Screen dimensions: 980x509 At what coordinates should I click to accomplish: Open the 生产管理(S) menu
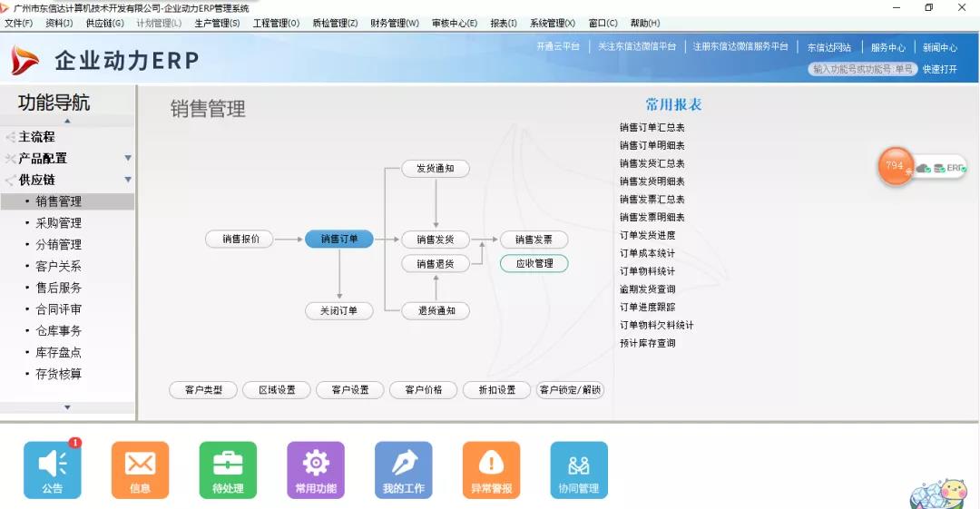pyautogui.click(x=217, y=24)
